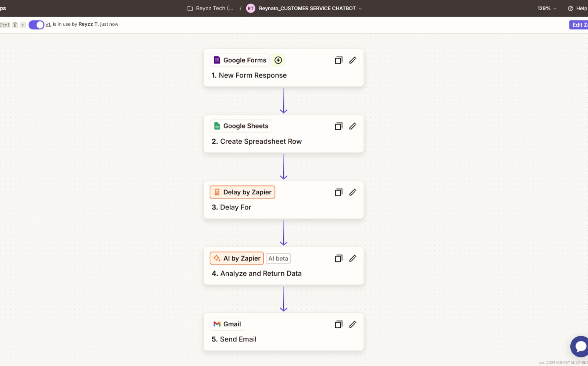The image size is (588, 366).
Task: Edit the Send Email step
Action: tap(353, 324)
